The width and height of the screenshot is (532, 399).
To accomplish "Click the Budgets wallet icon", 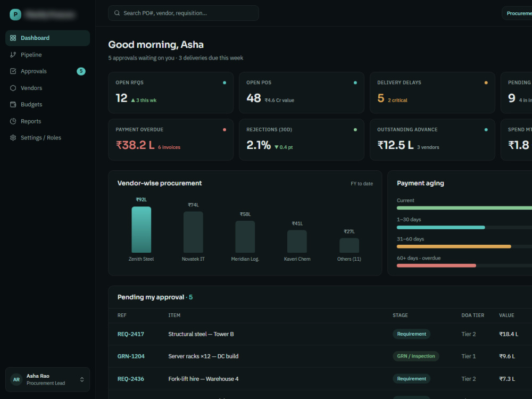I will [x=13, y=104].
